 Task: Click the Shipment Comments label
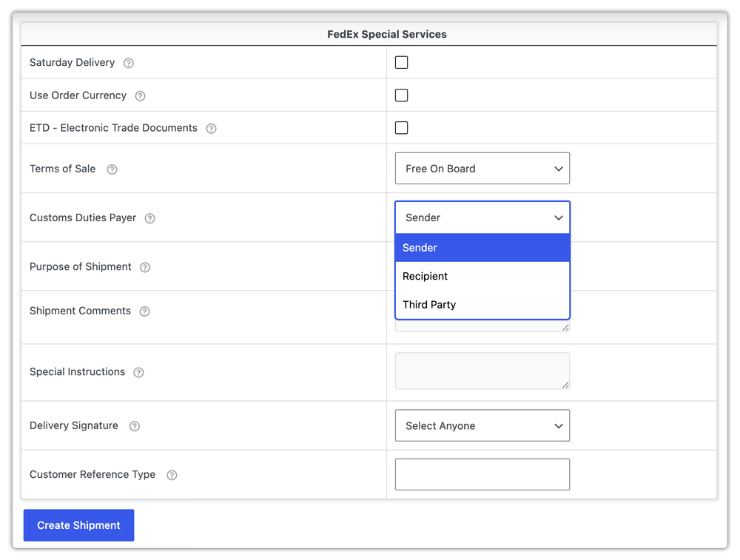[x=80, y=311]
